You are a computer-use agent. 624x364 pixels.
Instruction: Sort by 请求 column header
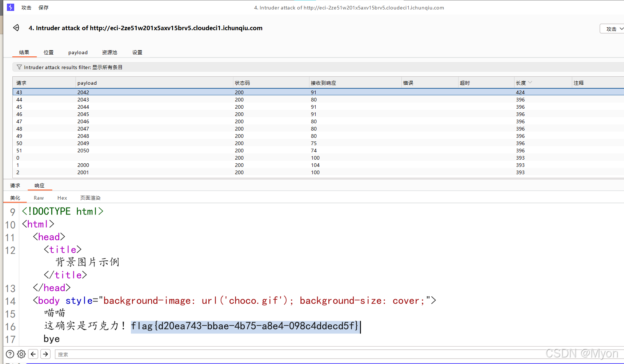coord(44,83)
